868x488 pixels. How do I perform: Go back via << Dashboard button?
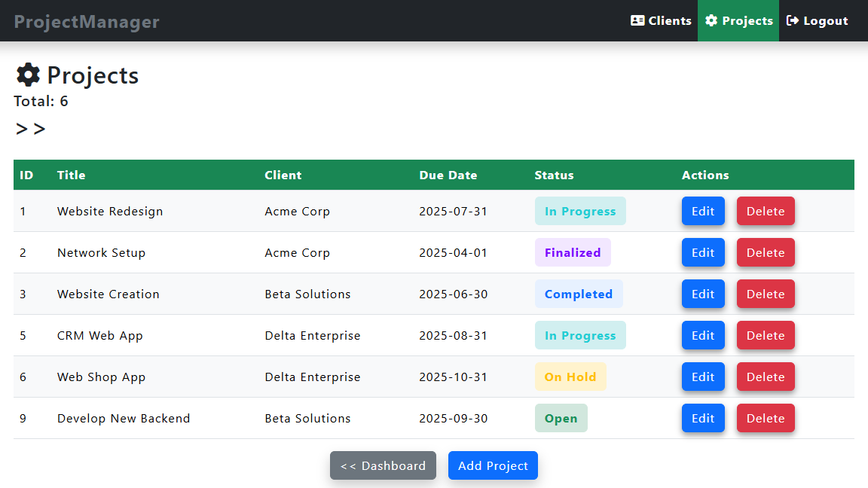(x=383, y=465)
